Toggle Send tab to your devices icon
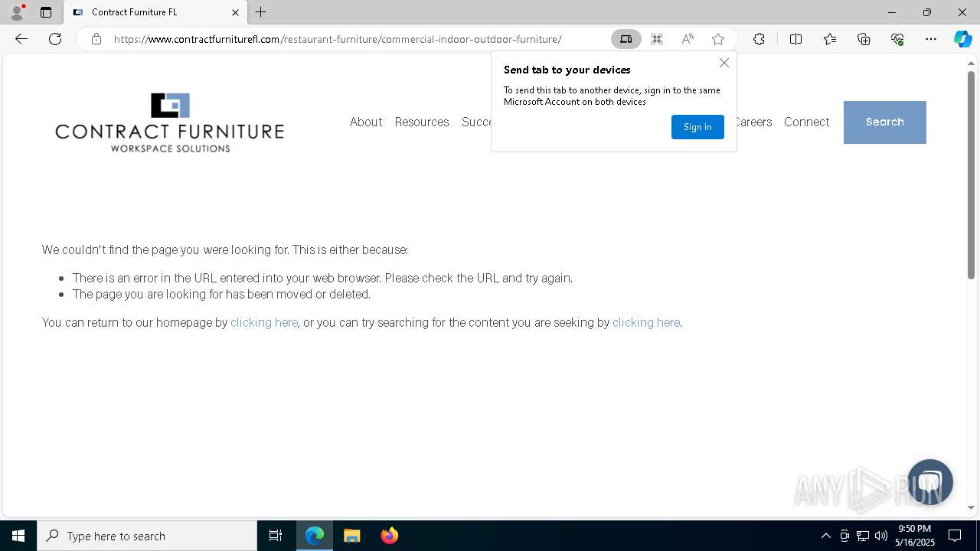 pyautogui.click(x=626, y=39)
